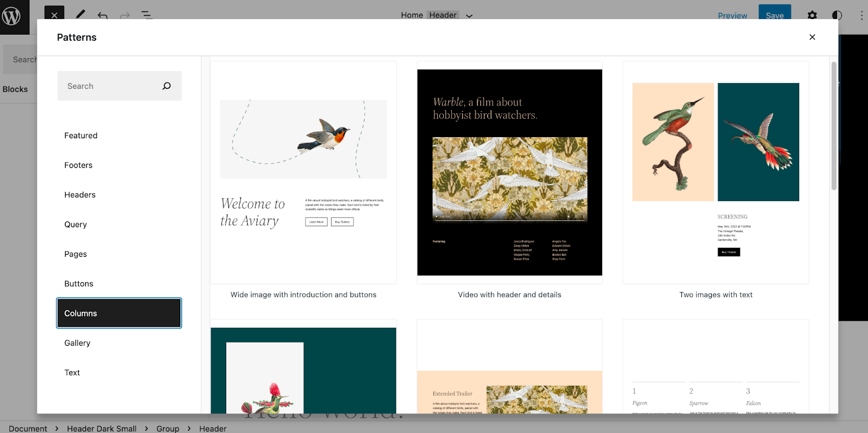Screen dimensions: 868x433
Task: Click the Redo arrow icon
Action: (125, 15)
